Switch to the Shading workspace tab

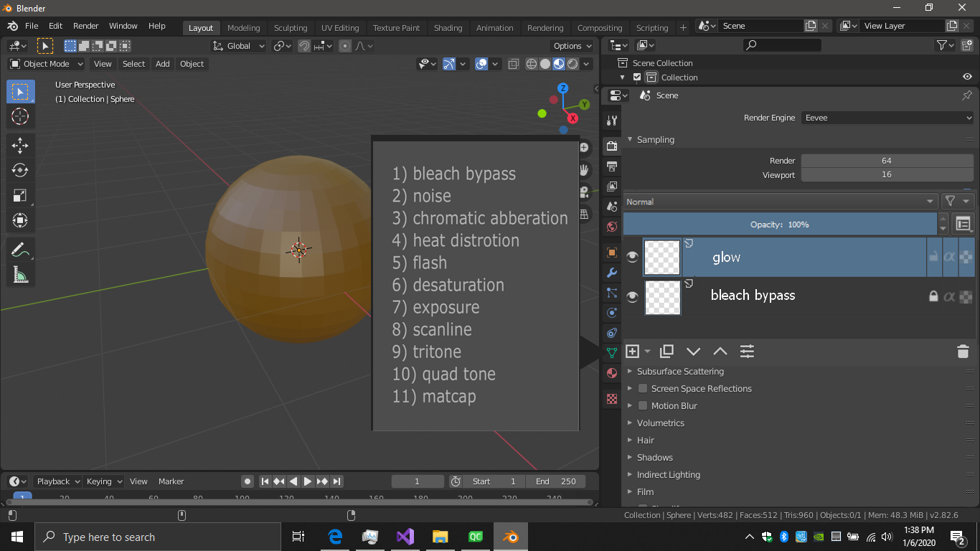448,28
